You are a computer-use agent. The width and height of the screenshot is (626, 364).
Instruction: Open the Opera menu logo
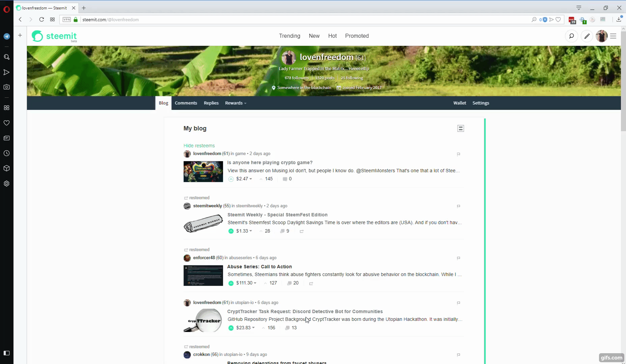click(7, 9)
